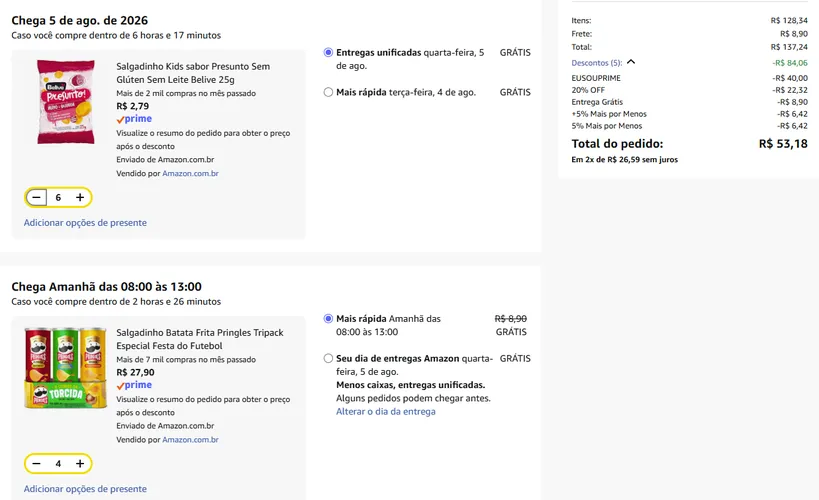Select Entregas unificadas quarta-feira option
The width and height of the screenshot is (819, 500).
(x=328, y=52)
